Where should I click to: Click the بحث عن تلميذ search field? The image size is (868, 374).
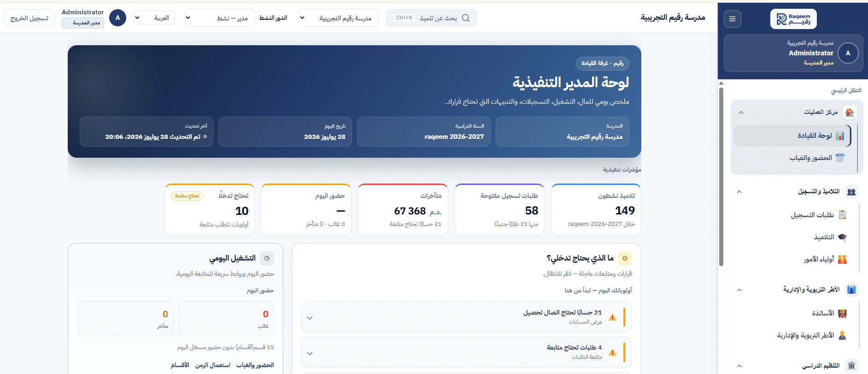tap(431, 18)
